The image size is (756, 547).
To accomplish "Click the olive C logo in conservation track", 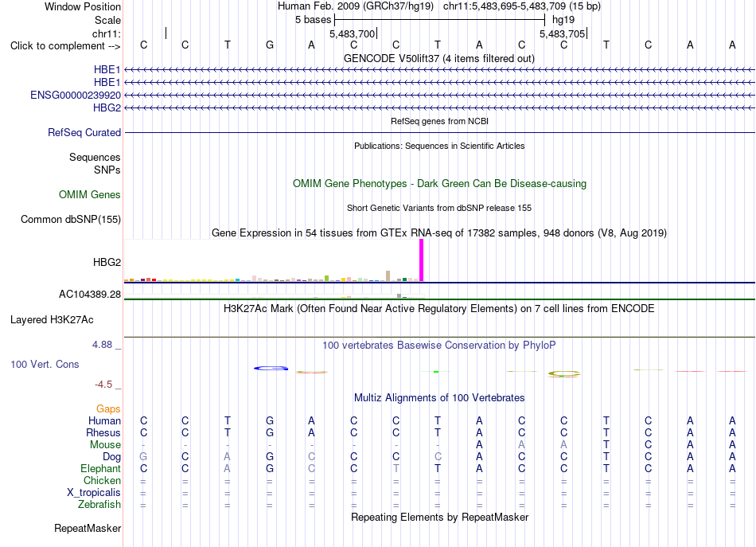I will point(564,374).
